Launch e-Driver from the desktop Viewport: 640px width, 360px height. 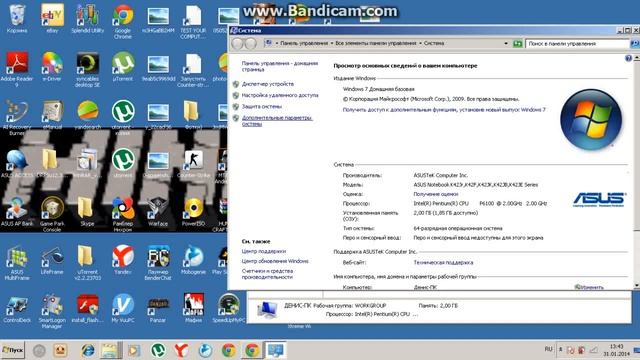click(x=52, y=67)
